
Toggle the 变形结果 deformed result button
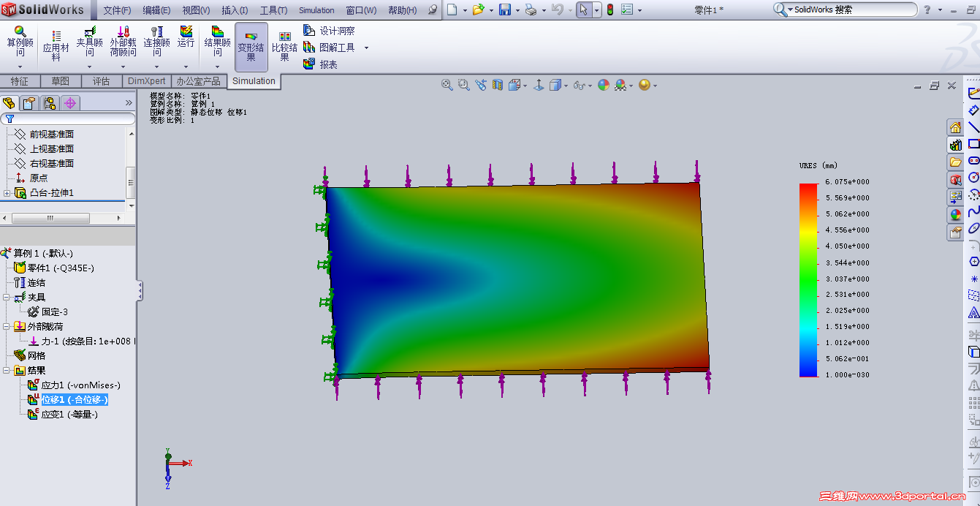coord(251,46)
